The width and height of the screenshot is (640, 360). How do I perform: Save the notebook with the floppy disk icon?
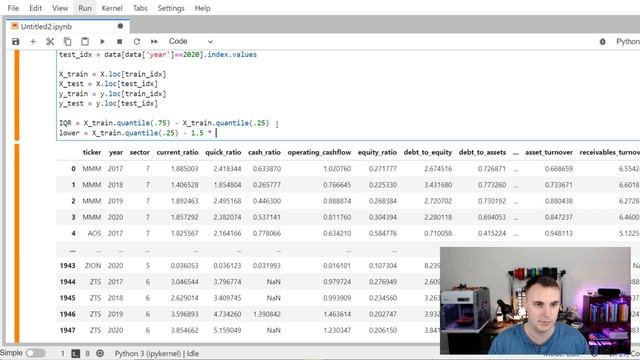pos(16,42)
